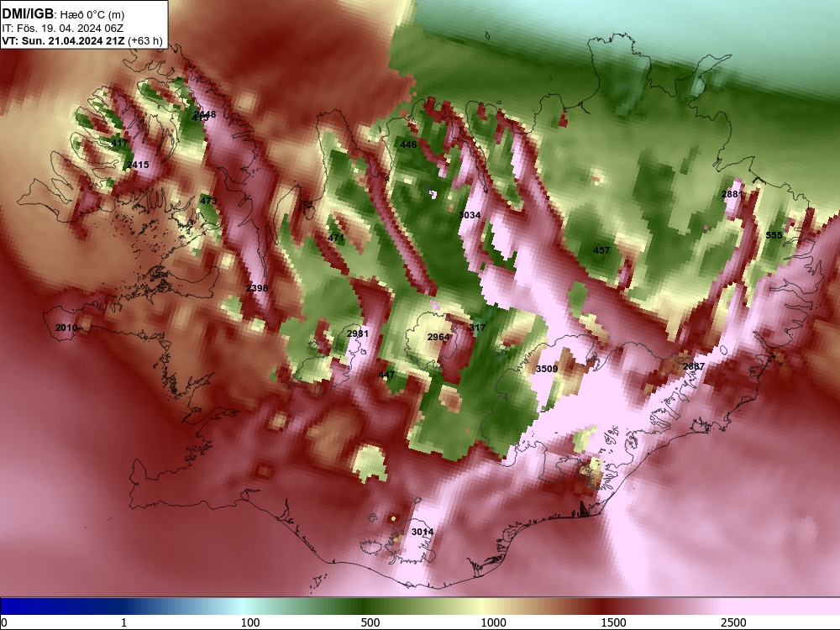Viewport: 840px width, 630px height.
Task: Click the 555 value on the map
Action: (774, 236)
